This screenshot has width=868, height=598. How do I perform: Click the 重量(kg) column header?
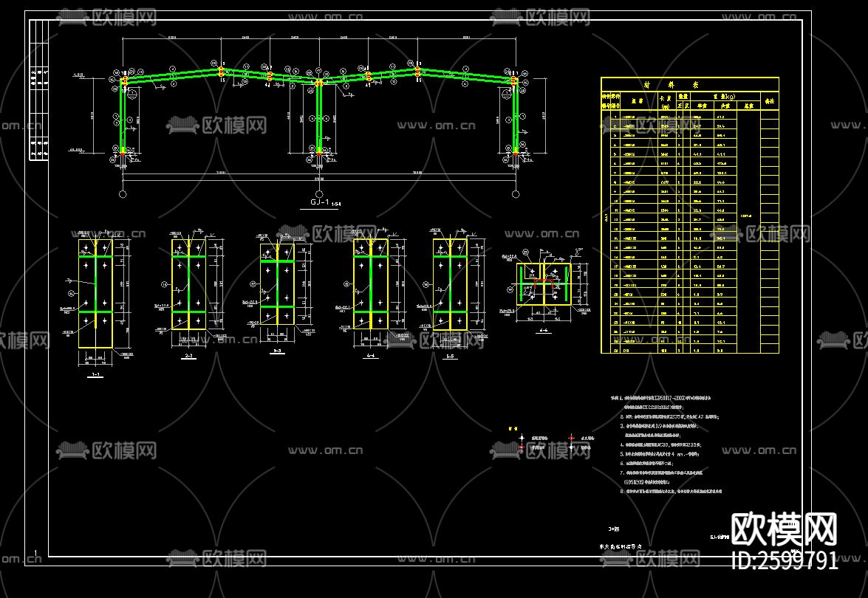pos(725,96)
